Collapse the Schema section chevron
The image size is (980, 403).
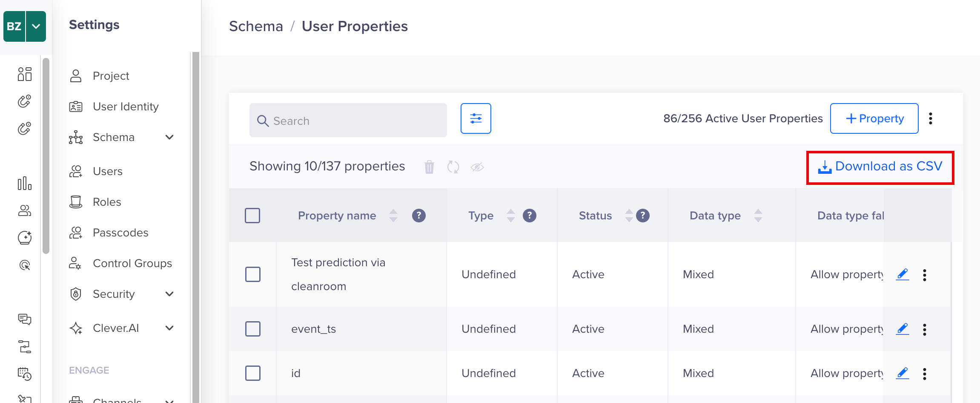169,137
